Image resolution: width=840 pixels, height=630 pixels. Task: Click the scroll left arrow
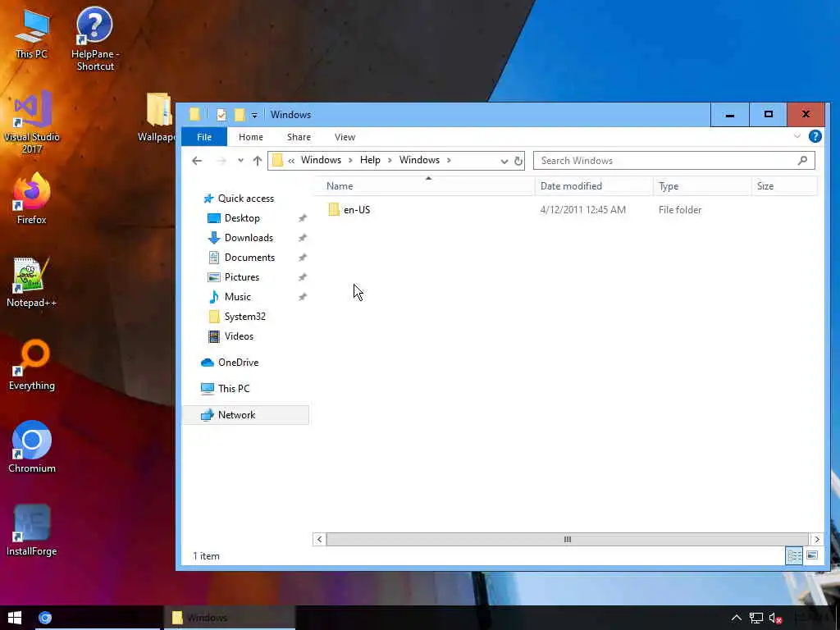319,540
